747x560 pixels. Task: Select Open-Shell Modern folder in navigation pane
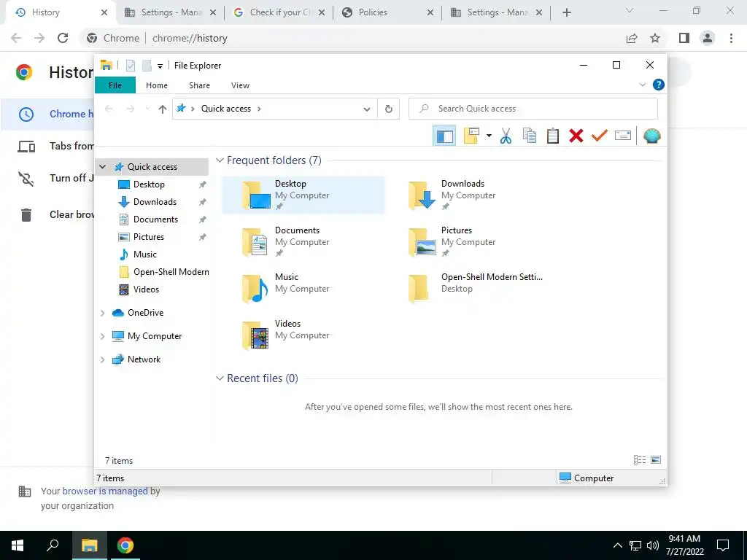pyautogui.click(x=171, y=272)
